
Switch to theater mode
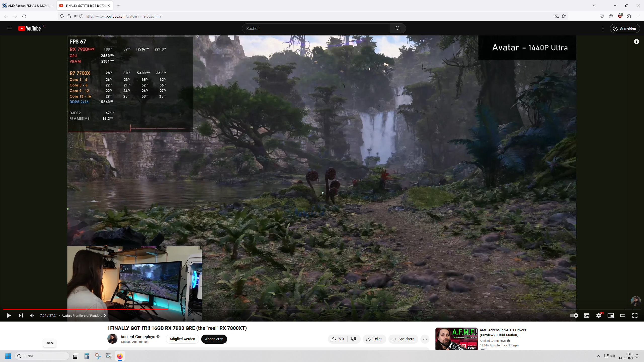623,315
